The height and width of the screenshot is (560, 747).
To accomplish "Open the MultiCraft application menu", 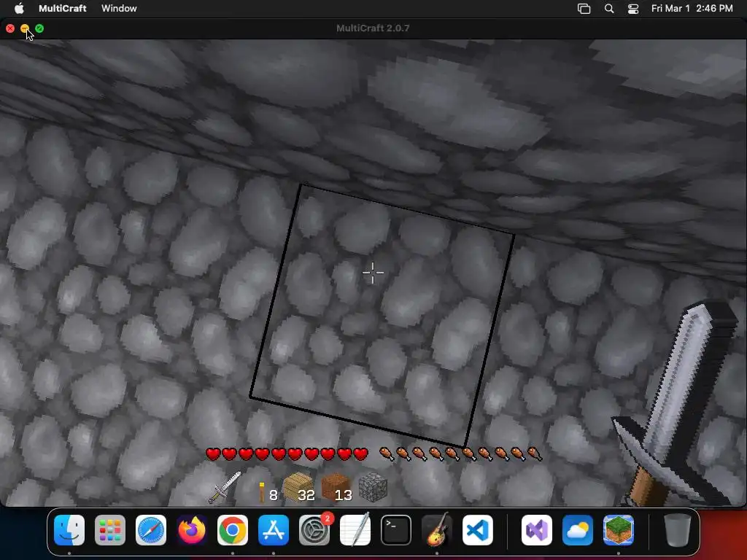I will (x=63, y=8).
